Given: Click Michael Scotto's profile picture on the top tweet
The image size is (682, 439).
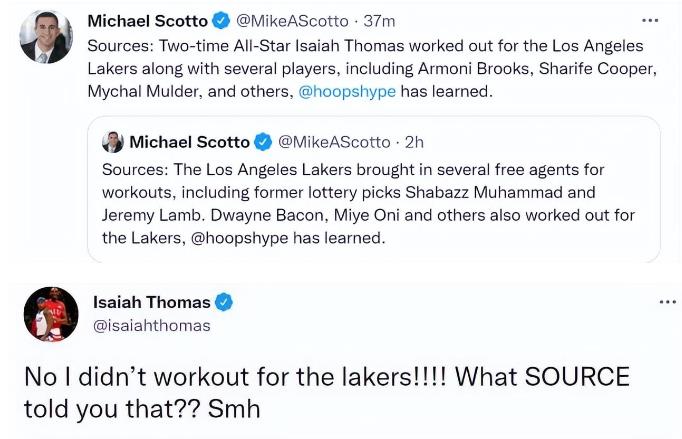Looking at the screenshot, I should click(x=45, y=37).
